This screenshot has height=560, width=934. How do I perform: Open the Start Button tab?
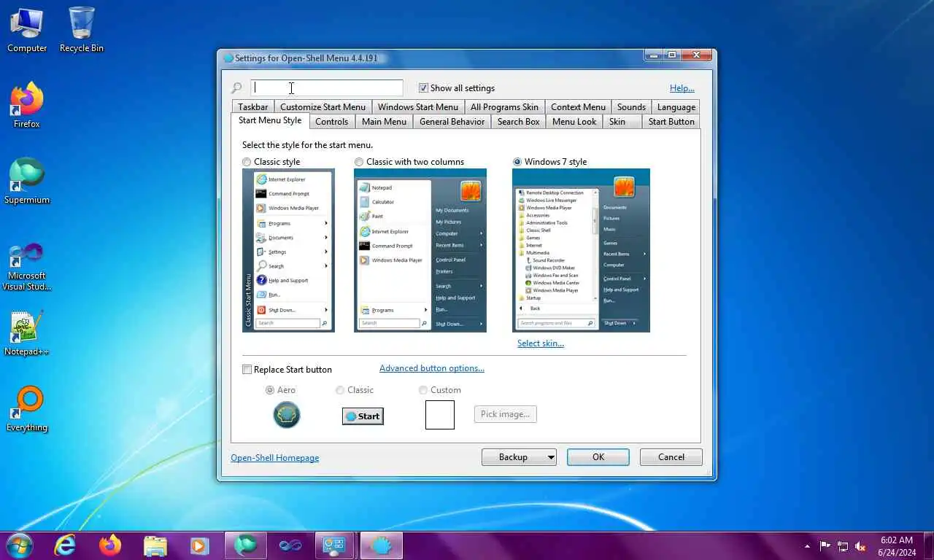671,122
